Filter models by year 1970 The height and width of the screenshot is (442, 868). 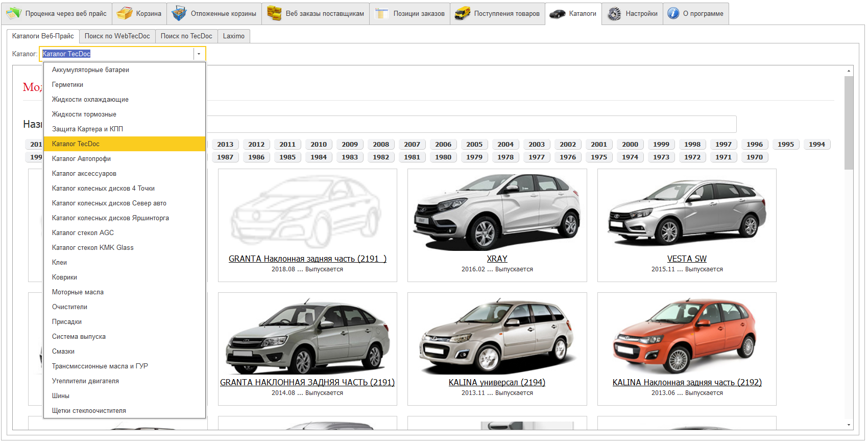pos(755,157)
